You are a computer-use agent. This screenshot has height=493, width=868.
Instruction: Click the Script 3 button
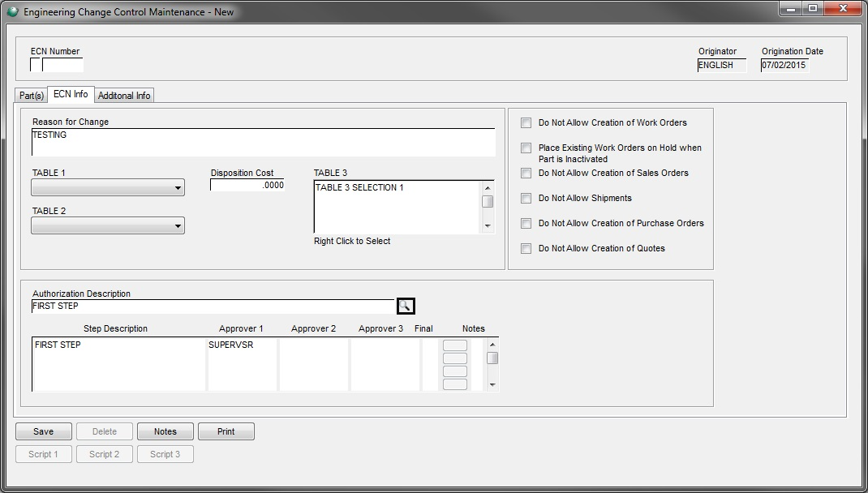tap(165, 454)
